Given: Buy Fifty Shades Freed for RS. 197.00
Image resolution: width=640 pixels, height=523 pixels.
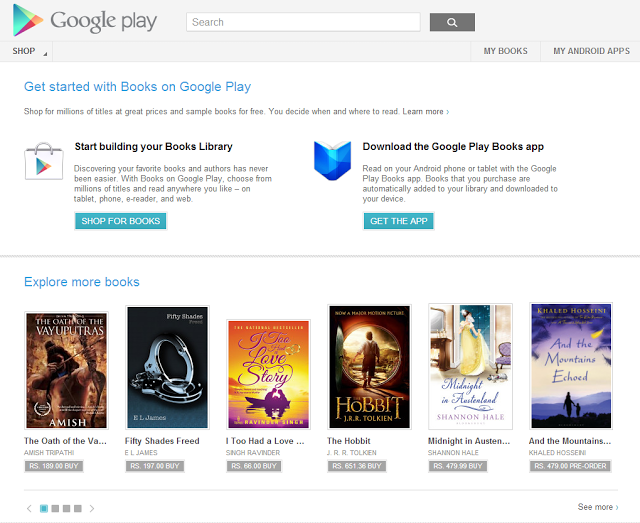Looking at the screenshot, I should (x=155, y=466).
